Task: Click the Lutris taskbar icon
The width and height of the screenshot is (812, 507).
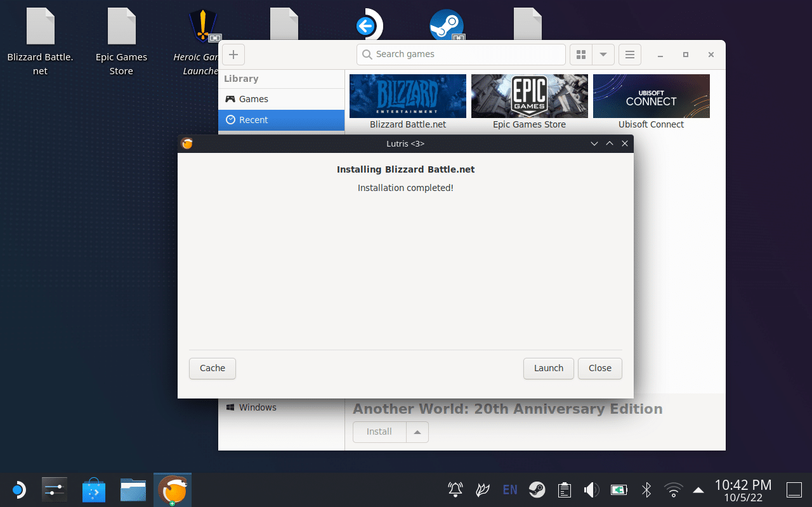Action: tap(173, 490)
